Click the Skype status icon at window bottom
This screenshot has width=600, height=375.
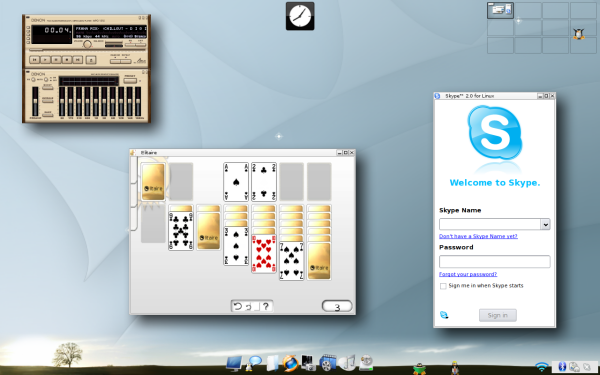click(x=444, y=315)
